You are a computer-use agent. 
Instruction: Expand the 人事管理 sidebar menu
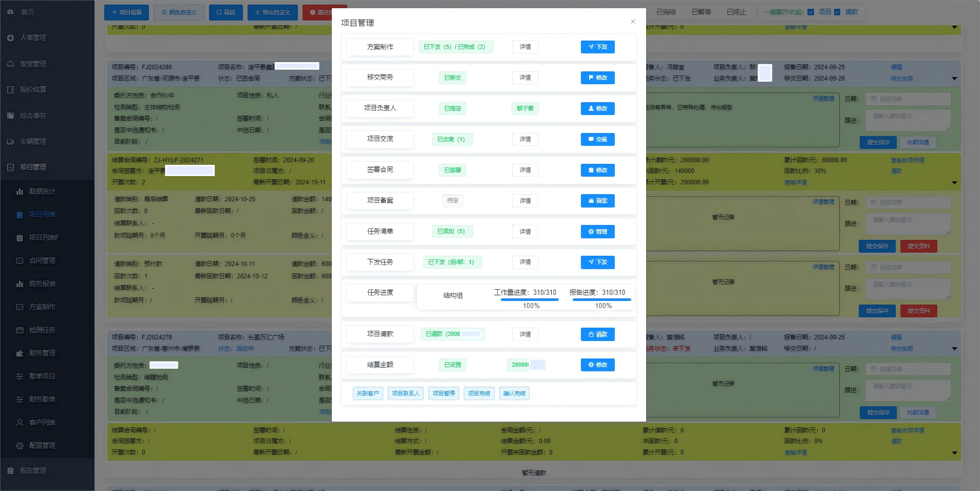tap(46, 38)
